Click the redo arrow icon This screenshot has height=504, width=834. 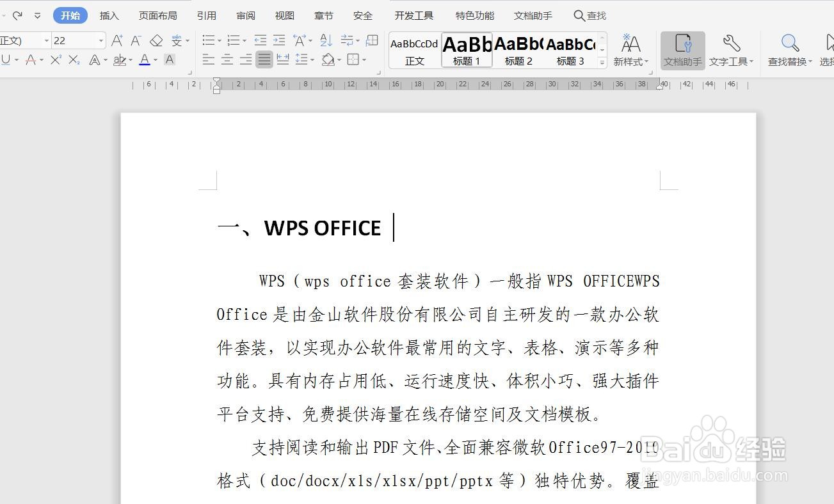click(x=17, y=15)
